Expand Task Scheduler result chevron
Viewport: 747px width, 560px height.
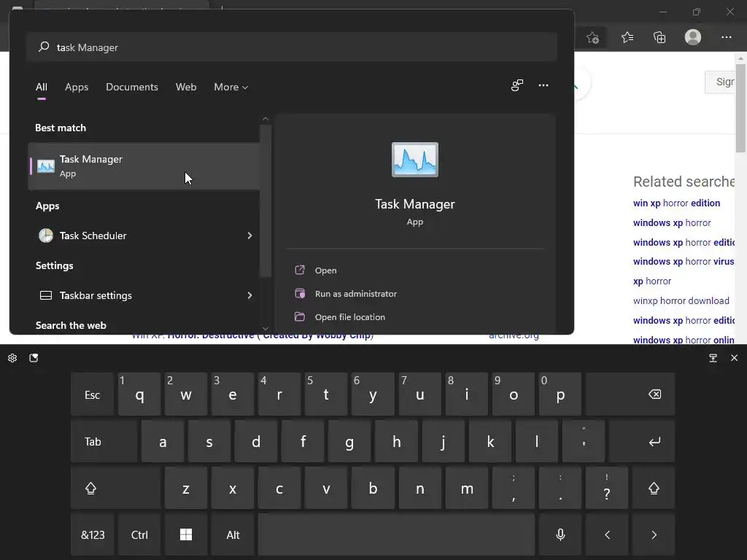(x=249, y=236)
